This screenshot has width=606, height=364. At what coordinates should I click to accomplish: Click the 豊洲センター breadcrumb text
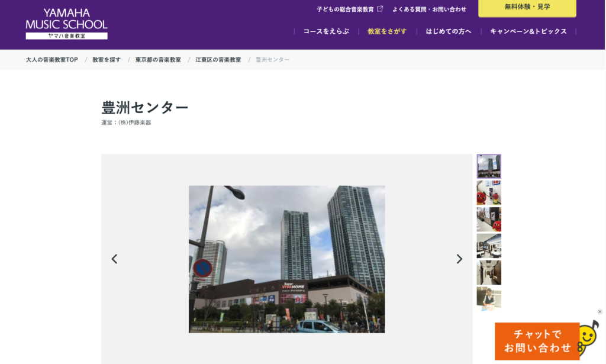click(272, 60)
